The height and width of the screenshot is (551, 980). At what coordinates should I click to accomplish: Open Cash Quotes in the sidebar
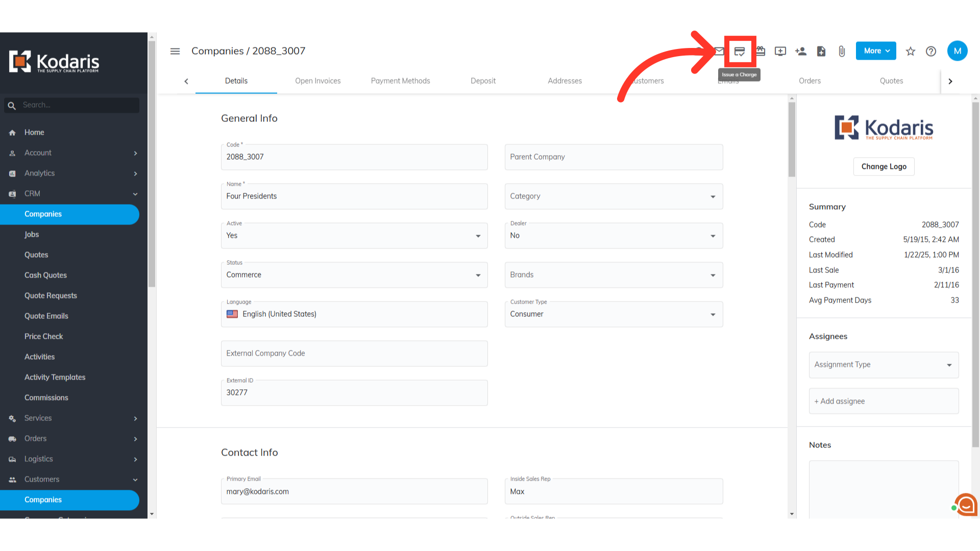[45, 275]
